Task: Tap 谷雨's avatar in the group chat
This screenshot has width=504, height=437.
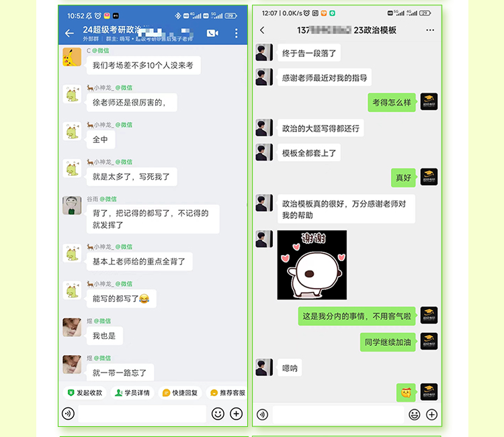Action: (x=72, y=205)
